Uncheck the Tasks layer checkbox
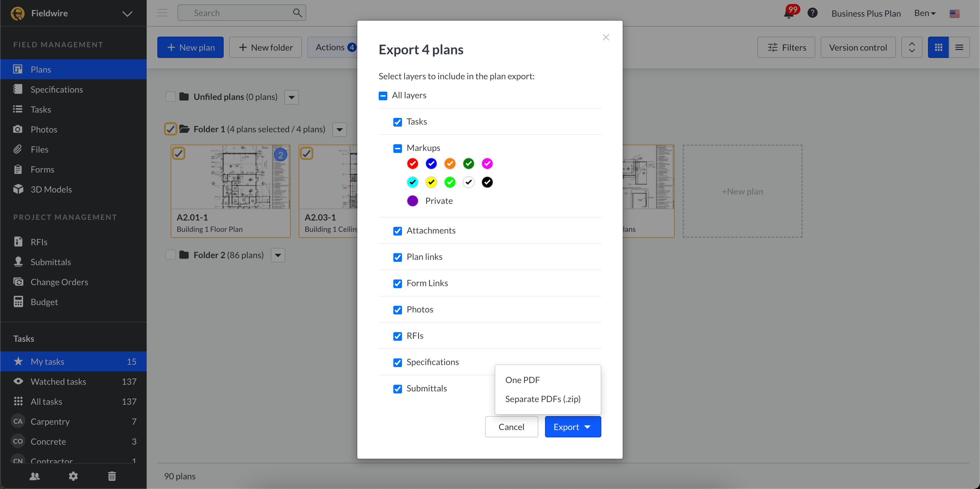This screenshot has width=980, height=489. (x=398, y=122)
